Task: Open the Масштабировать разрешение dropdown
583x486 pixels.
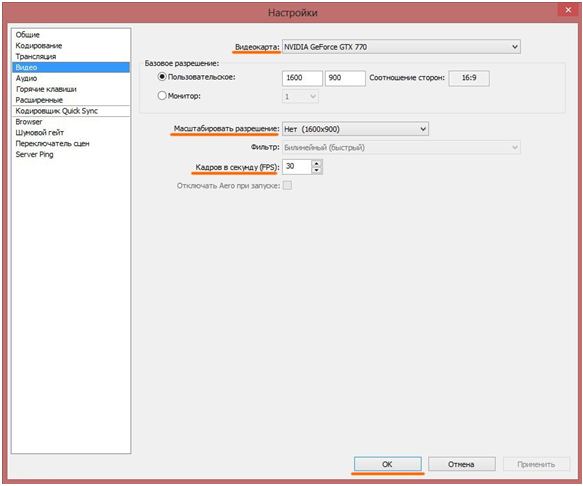Action: [x=355, y=129]
